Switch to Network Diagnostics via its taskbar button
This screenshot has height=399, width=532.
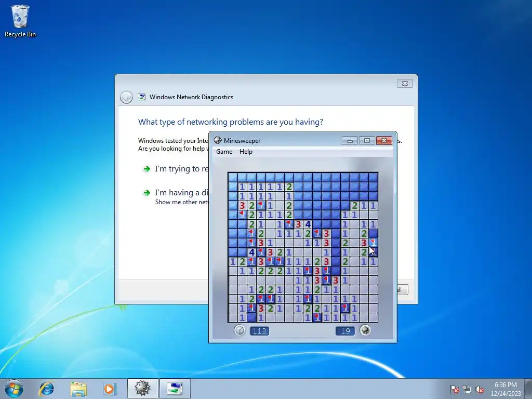coord(175,389)
